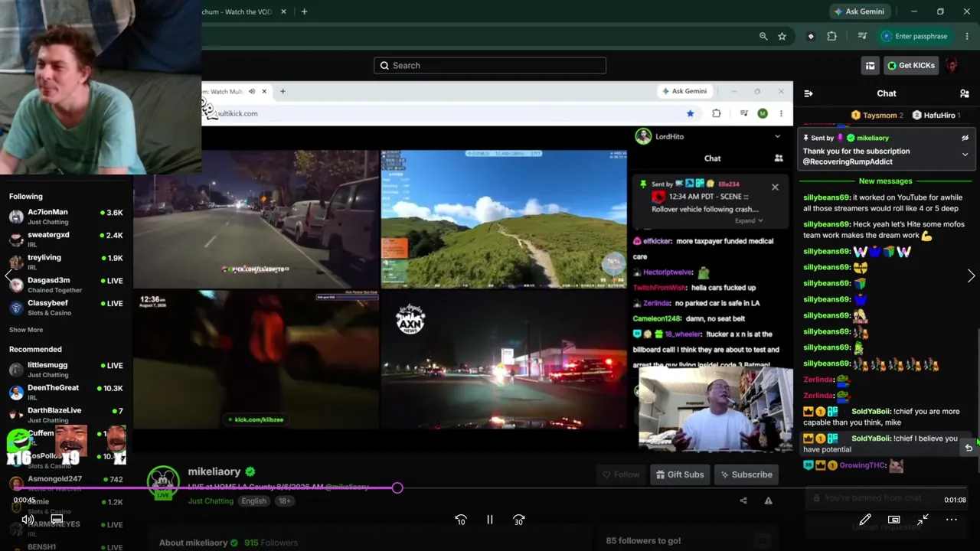Viewport: 980px width, 551px height.
Task: Open the browser's Ask Gemini button
Action: click(861, 11)
